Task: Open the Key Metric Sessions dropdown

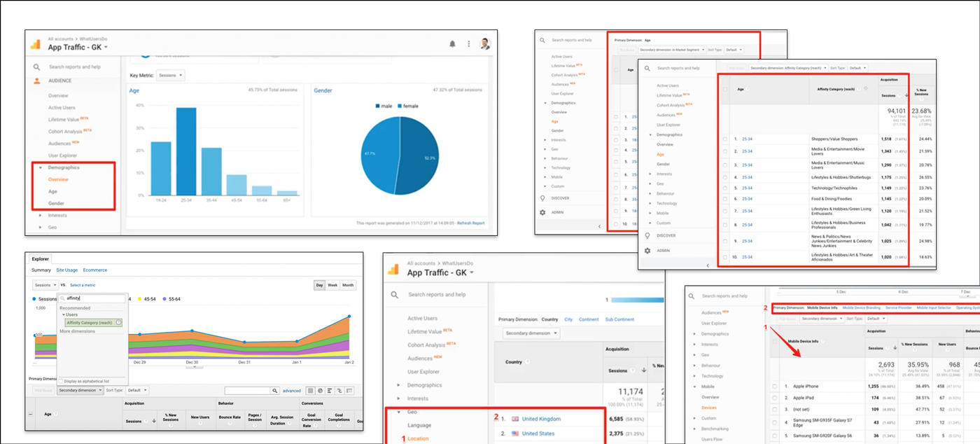Action: point(171,75)
